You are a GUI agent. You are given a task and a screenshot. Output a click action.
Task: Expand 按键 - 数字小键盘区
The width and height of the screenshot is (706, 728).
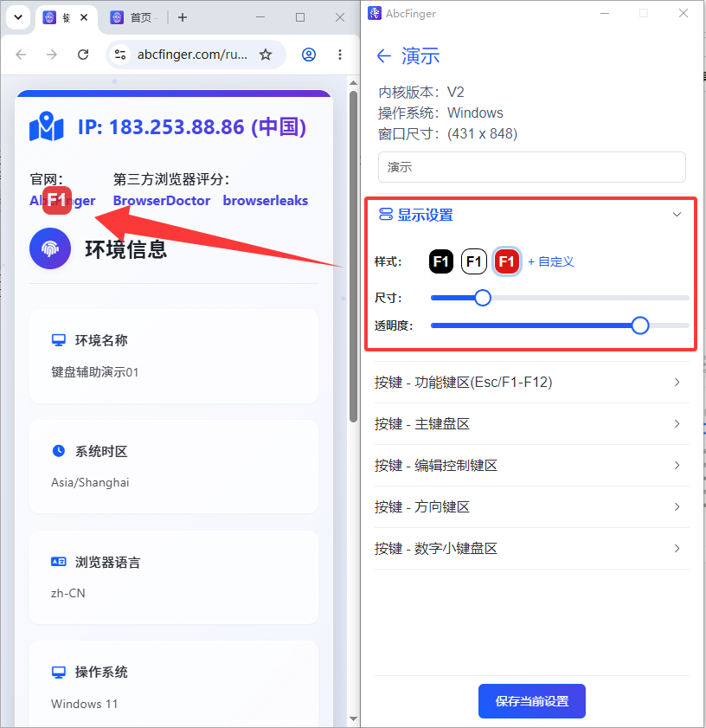point(531,548)
